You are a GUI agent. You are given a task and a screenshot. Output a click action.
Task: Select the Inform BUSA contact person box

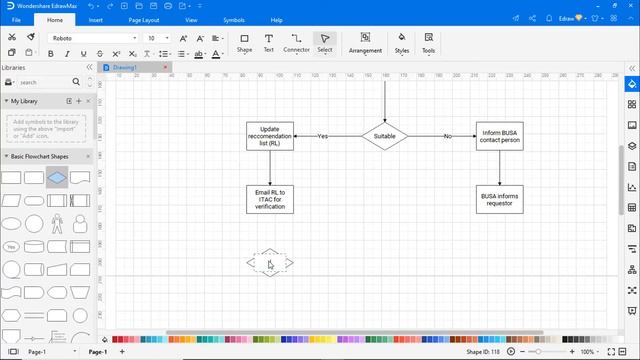[500, 136]
